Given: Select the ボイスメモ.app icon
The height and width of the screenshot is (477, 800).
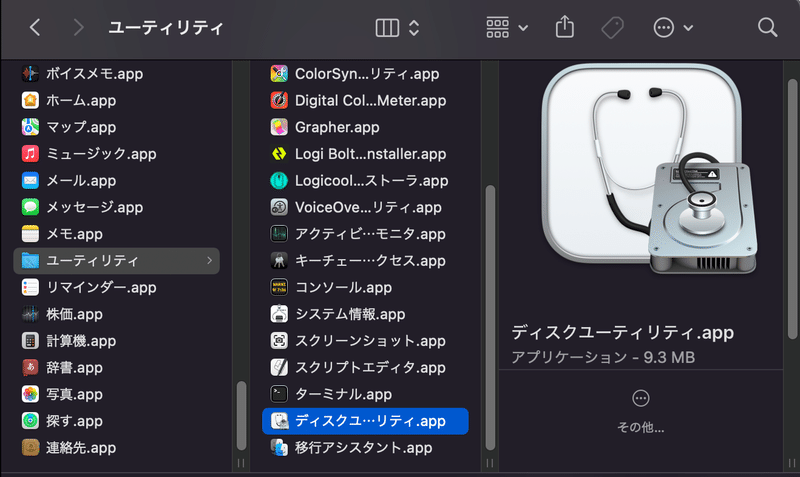Looking at the screenshot, I should (30, 73).
